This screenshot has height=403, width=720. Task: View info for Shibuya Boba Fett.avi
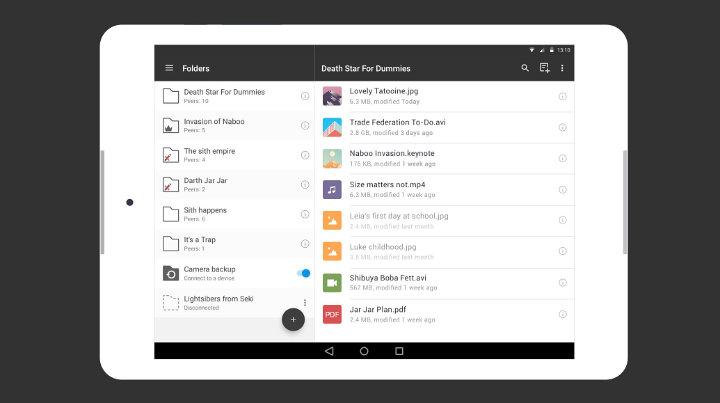tap(562, 283)
